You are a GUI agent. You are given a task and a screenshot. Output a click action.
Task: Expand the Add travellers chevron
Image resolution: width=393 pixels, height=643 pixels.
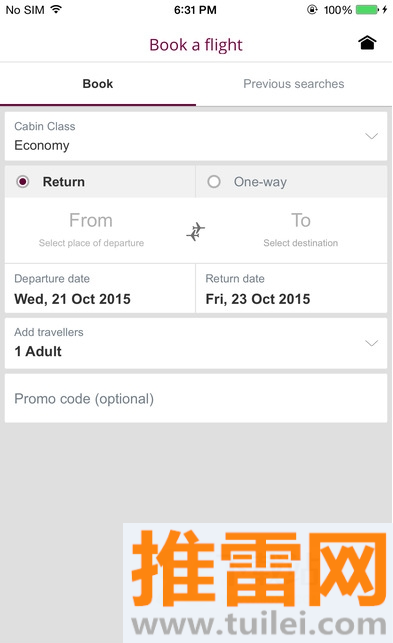372,343
